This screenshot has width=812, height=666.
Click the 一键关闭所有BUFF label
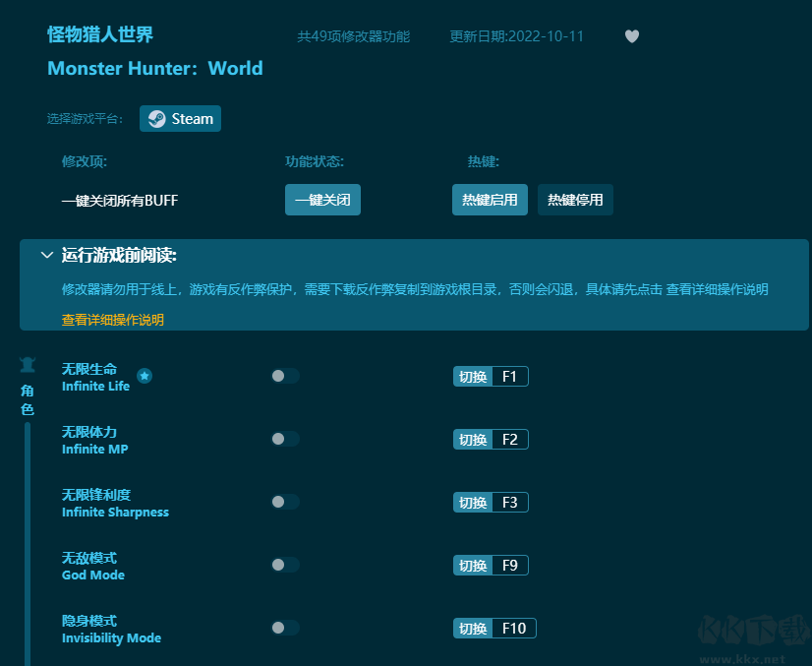[x=120, y=200]
